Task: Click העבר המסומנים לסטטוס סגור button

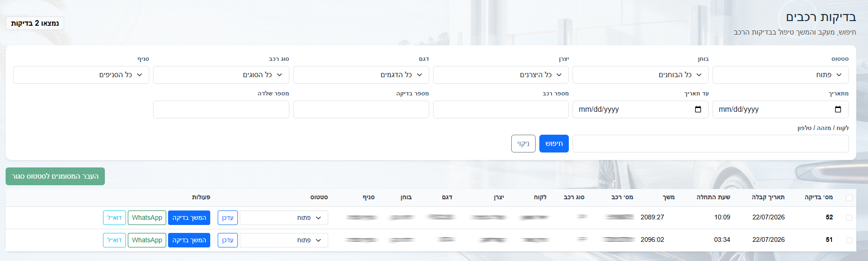Action: [55, 176]
